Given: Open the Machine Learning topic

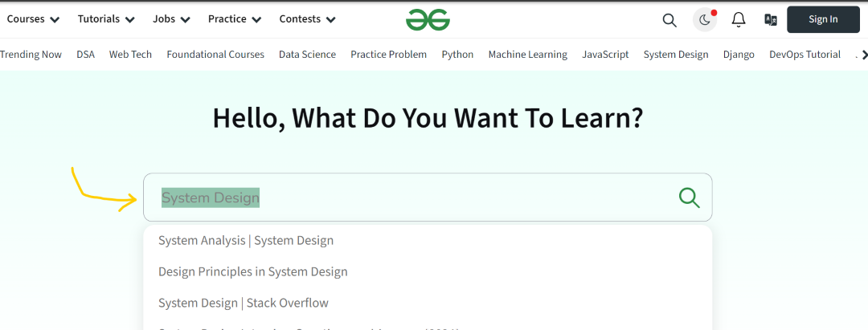Looking at the screenshot, I should click(x=527, y=55).
